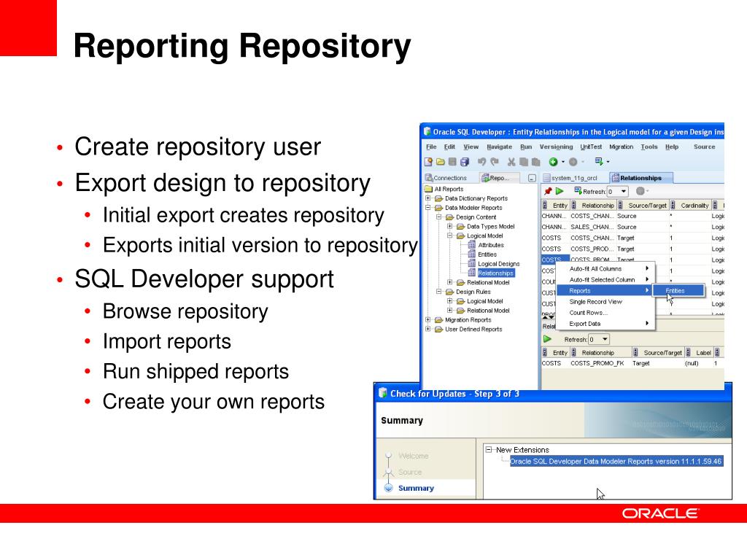The image size is (747, 560).
Task: Open the upper Refresh interval dropdown
Action: [623, 192]
